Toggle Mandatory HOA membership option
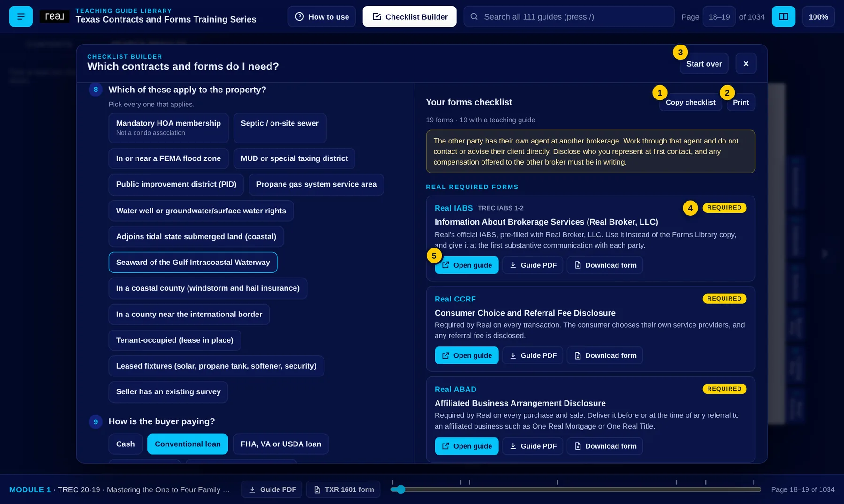 tap(168, 128)
